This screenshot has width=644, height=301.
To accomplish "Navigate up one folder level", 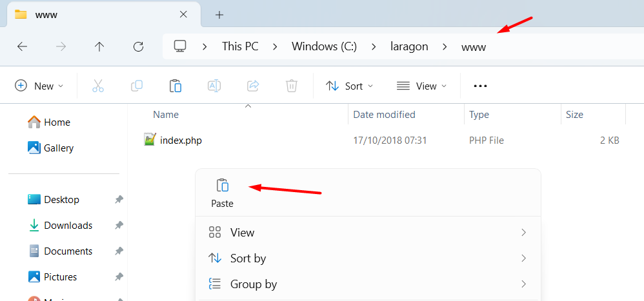I will point(99,46).
